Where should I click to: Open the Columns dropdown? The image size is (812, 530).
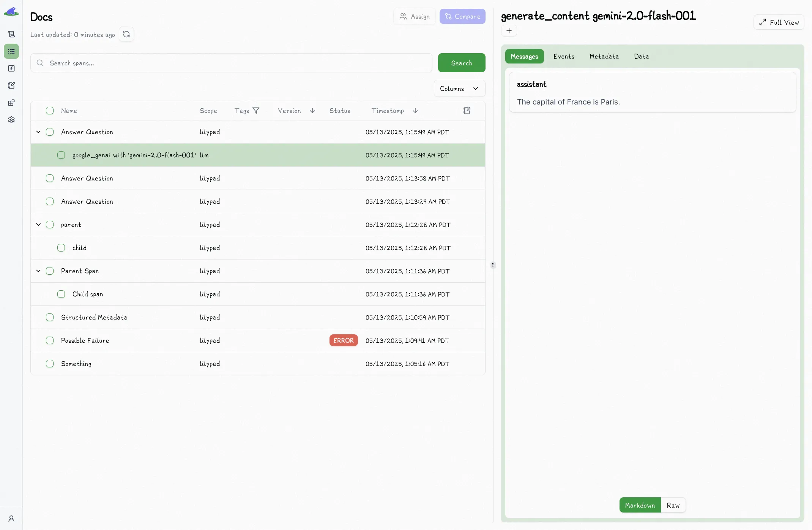click(459, 89)
